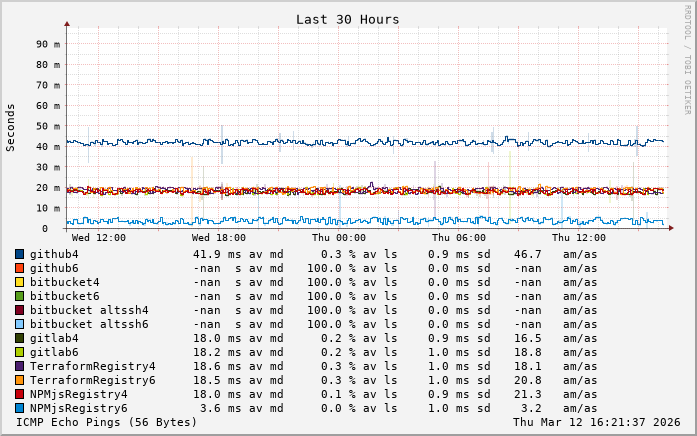697x436 pixels.
Task: Click the 'Wed 18:00' x-axis time label
Action: (x=218, y=238)
